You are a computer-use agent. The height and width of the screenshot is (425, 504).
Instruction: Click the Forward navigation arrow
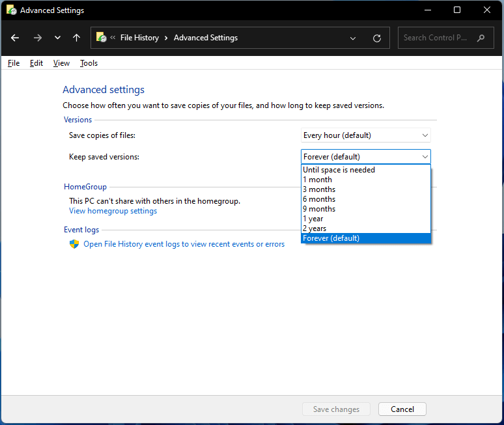coord(37,38)
